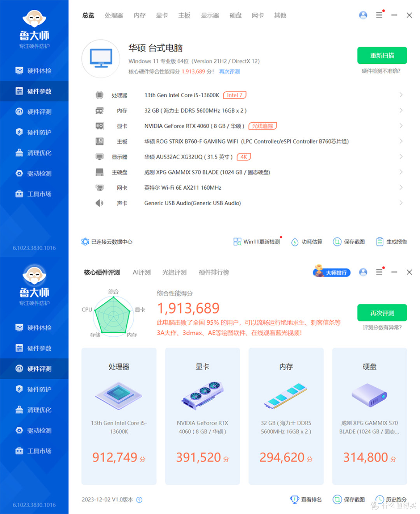420x514 pixels.
Task: Switch to the 处理器 tab
Action: tap(114, 15)
